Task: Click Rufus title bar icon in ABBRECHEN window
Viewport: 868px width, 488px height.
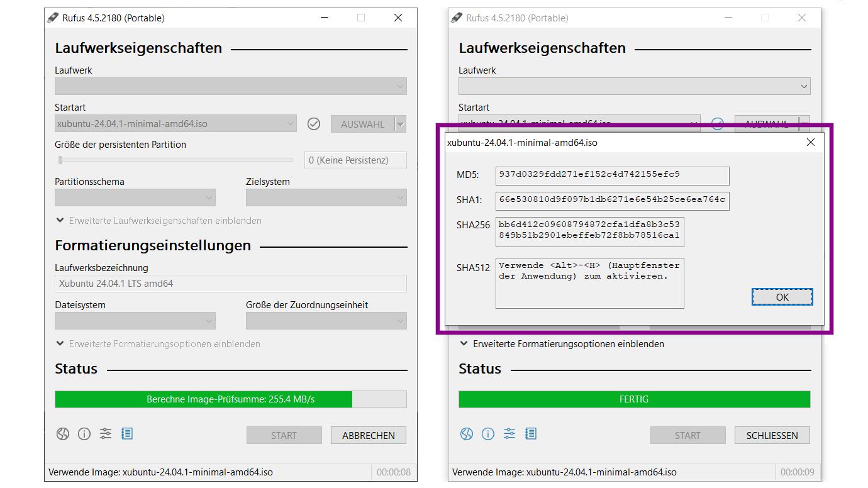Action: pos(53,18)
